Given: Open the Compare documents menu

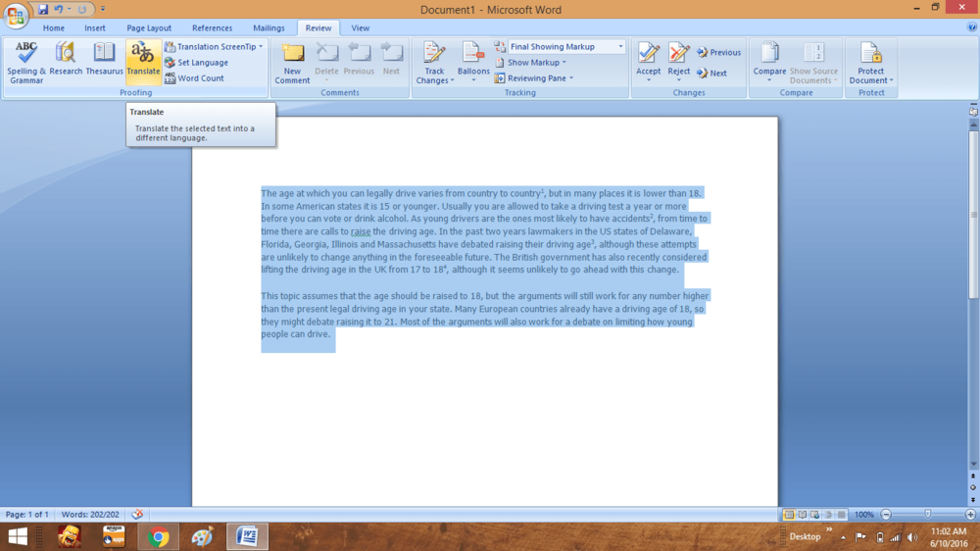Looking at the screenshot, I should coord(769,62).
